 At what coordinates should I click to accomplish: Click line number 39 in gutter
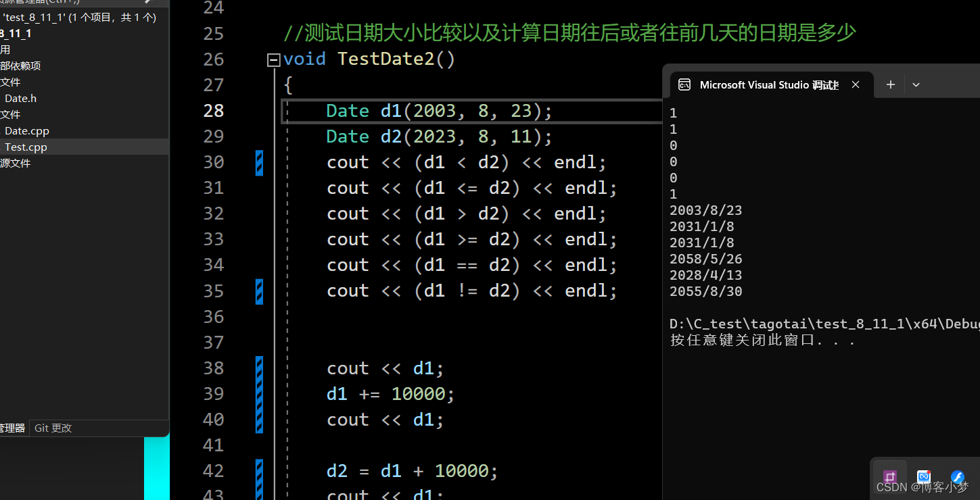(x=214, y=393)
